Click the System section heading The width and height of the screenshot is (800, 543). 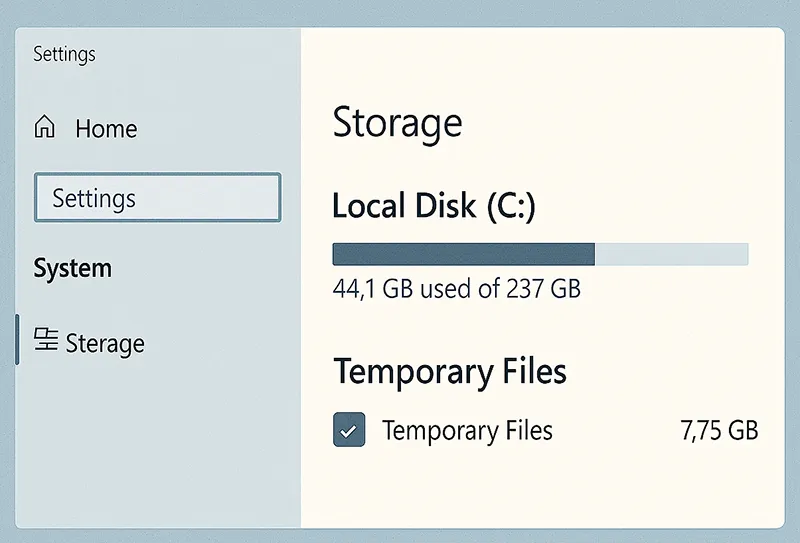(72, 268)
